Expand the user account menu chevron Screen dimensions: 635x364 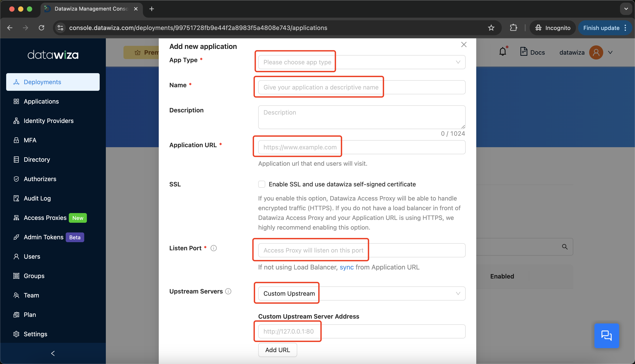pyautogui.click(x=610, y=52)
